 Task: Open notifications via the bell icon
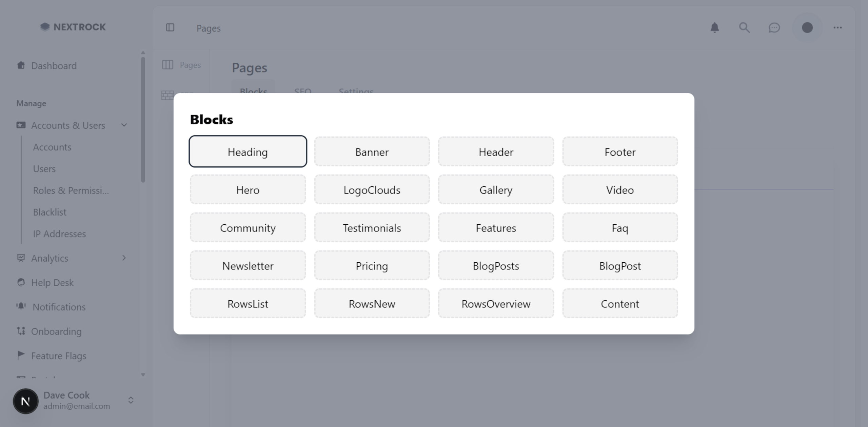coord(714,28)
